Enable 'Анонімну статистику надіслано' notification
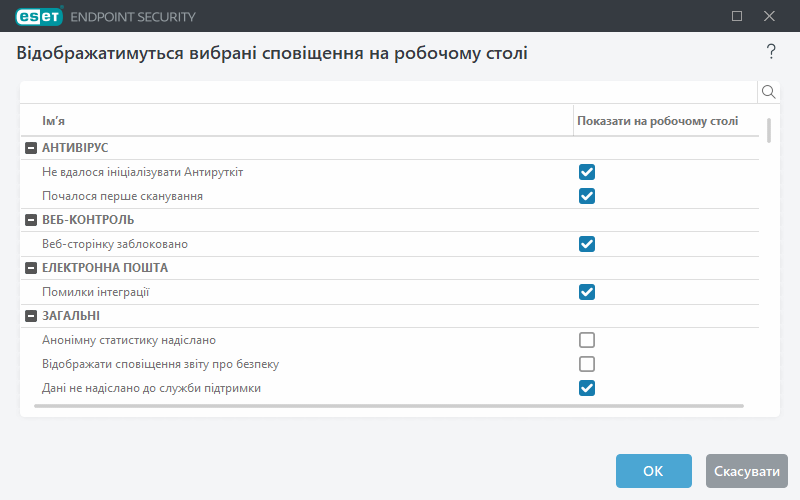800x500 pixels. click(x=587, y=340)
